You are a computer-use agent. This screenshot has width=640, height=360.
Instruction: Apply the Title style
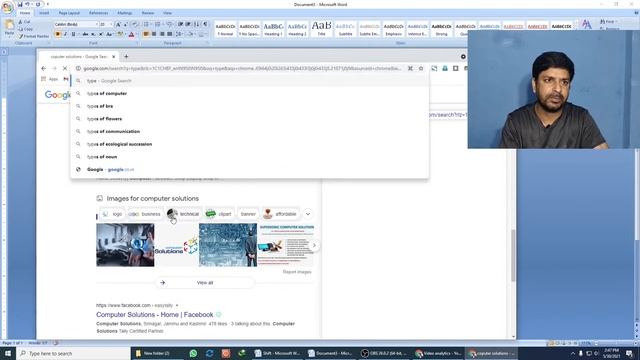click(321, 29)
